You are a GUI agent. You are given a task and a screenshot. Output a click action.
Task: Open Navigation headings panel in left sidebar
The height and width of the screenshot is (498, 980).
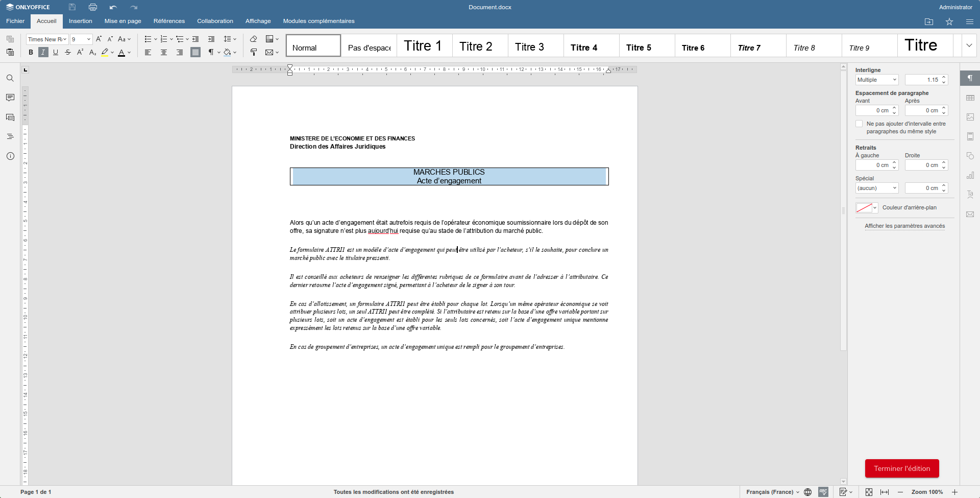pos(10,136)
